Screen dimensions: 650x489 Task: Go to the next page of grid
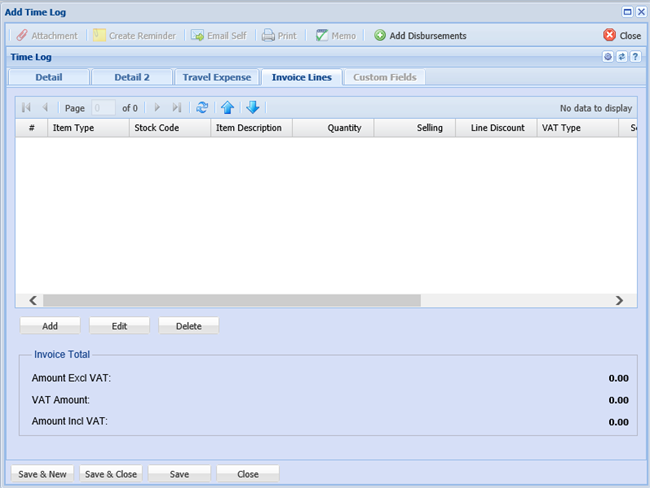point(157,107)
